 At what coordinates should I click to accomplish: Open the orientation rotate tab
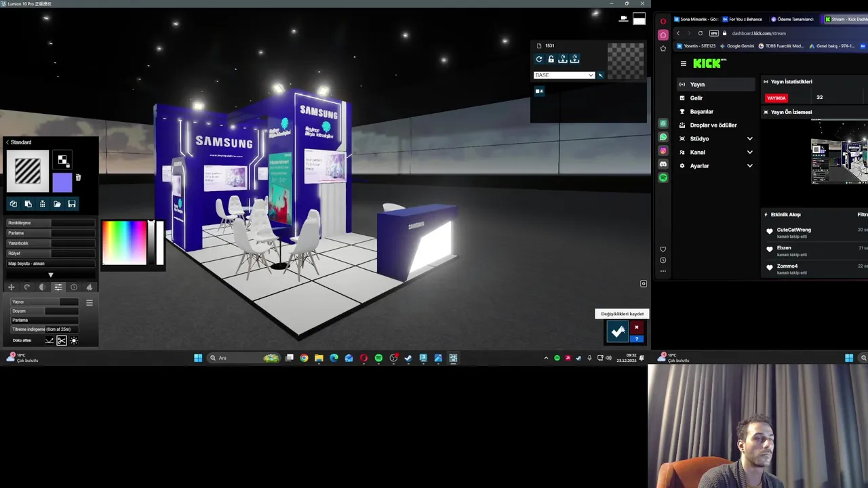pyautogui.click(x=27, y=287)
